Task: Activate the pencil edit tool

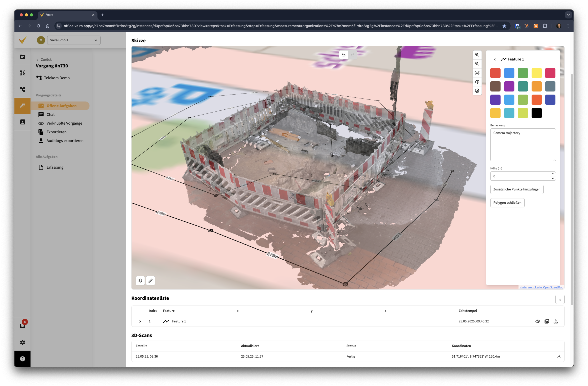Action: click(150, 281)
